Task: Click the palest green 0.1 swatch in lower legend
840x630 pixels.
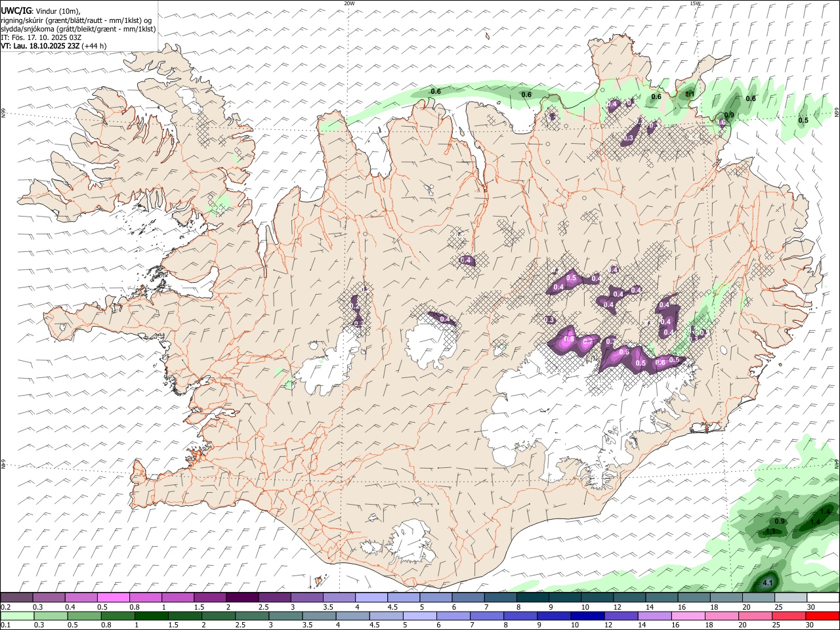Action: pos(16,616)
